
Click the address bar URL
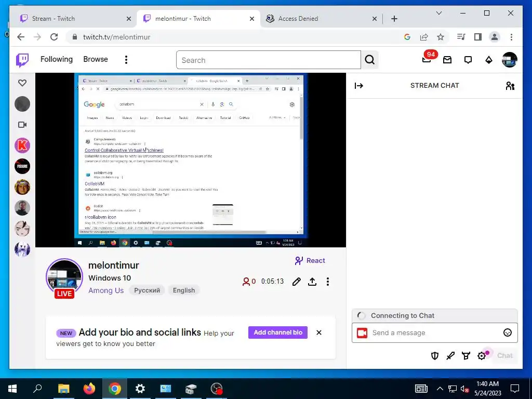pyautogui.click(x=117, y=37)
